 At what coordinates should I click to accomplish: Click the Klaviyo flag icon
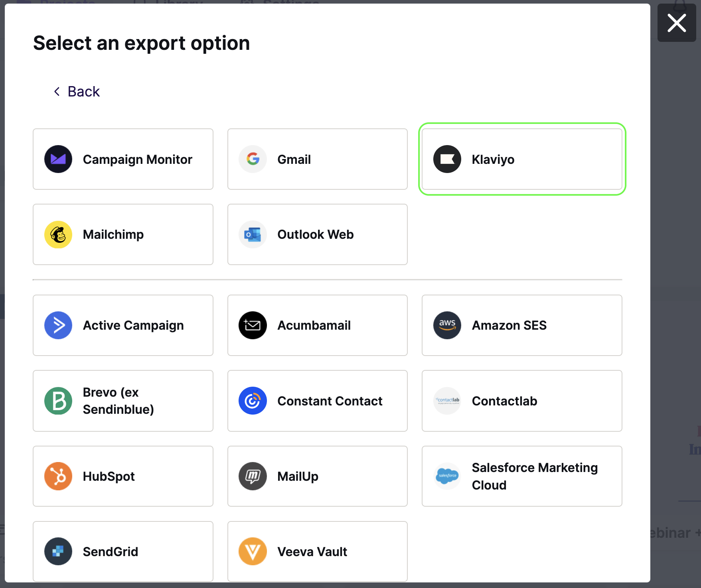click(x=447, y=159)
